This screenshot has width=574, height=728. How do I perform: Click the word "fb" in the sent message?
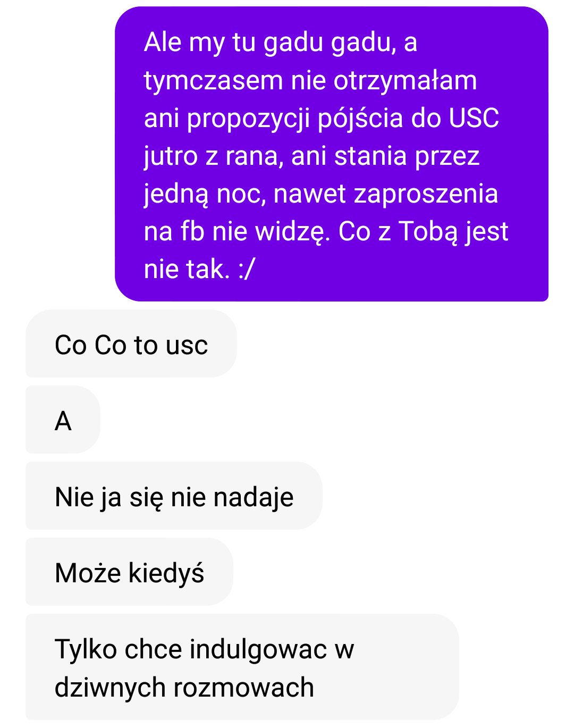[192, 231]
